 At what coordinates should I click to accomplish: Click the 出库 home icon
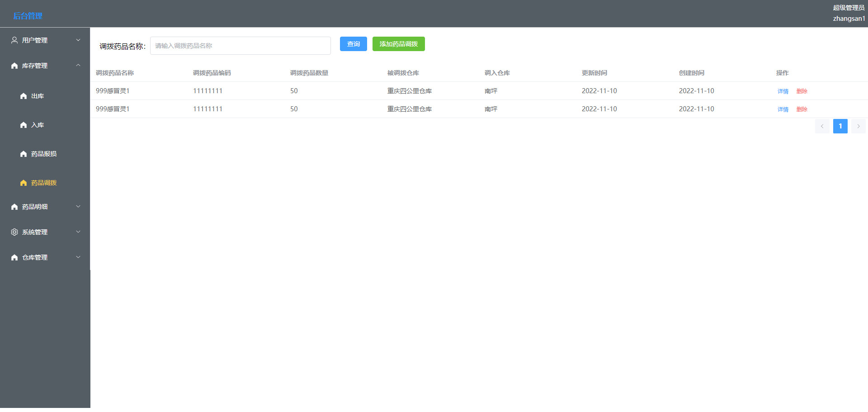point(24,96)
